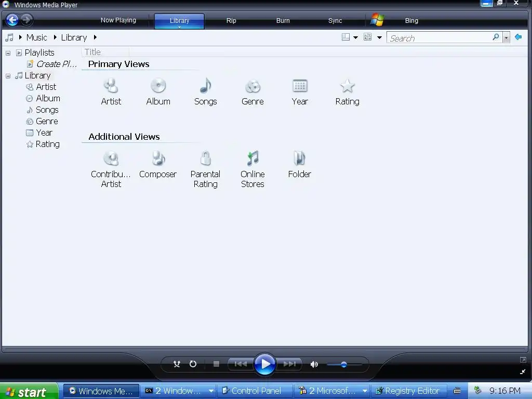Select the Playlists tree item
The width and height of the screenshot is (532, 399).
(x=39, y=52)
